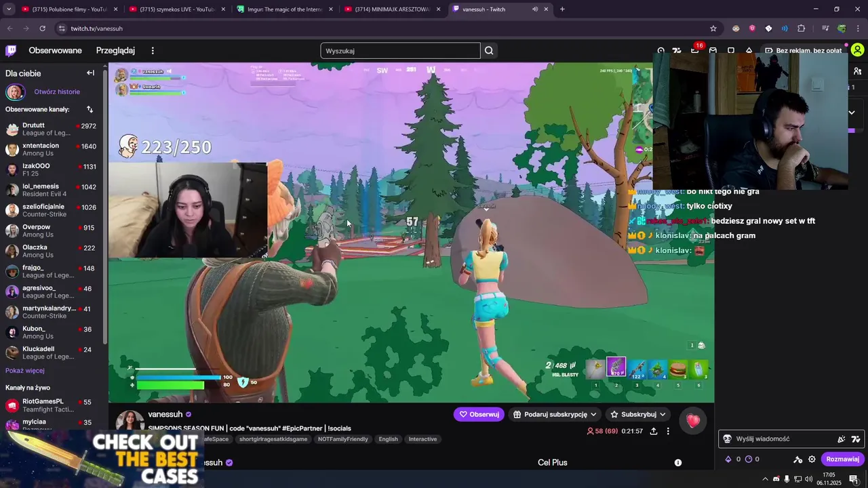Click the shortgirlragesatkidsgame tag

[x=273, y=439]
